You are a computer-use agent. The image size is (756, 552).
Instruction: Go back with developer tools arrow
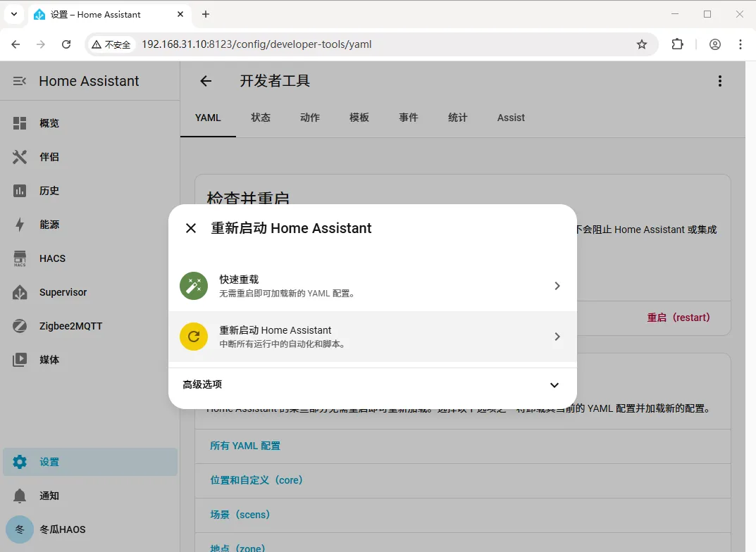pyautogui.click(x=206, y=81)
